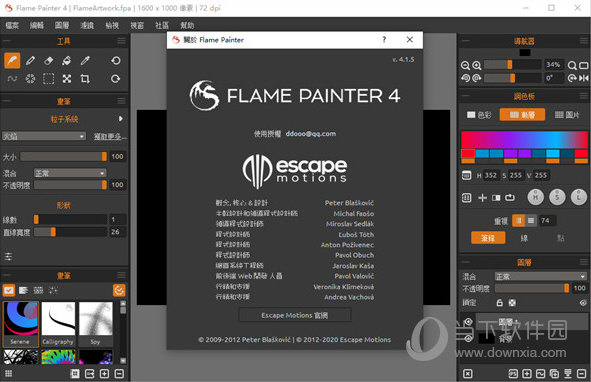Click the brush size slider

click(64, 156)
